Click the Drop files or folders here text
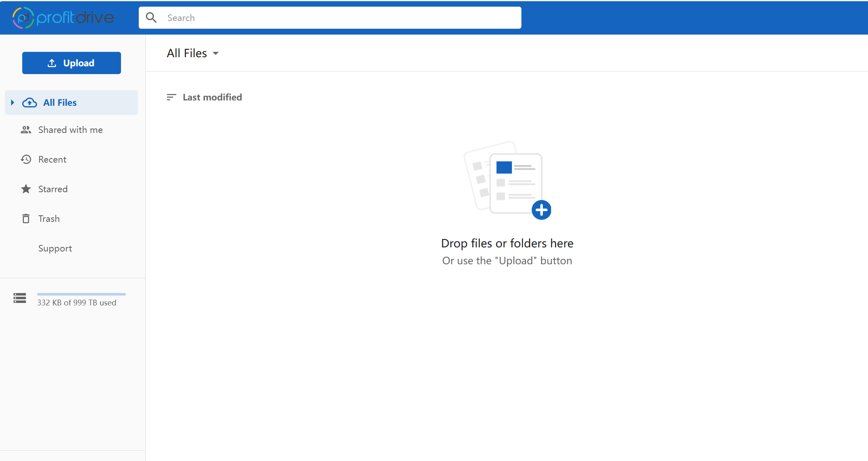The height and width of the screenshot is (461, 868). [507, 243]
